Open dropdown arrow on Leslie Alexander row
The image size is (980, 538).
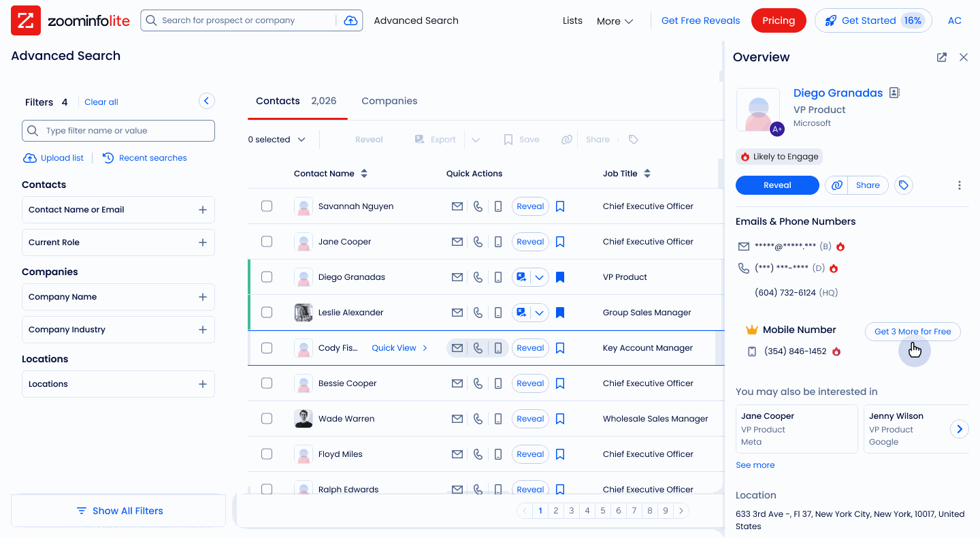540,313
